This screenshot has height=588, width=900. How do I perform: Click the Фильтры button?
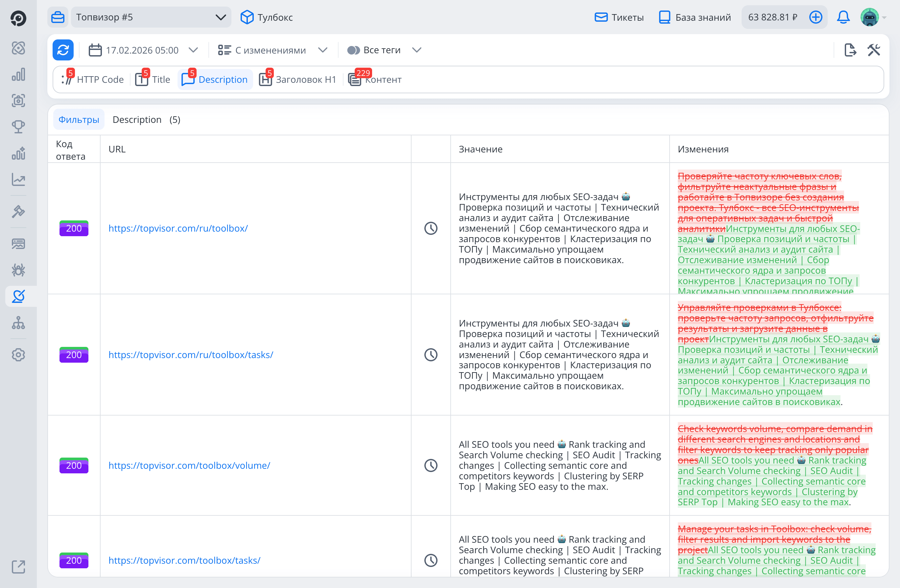click(x=79, y=120)
